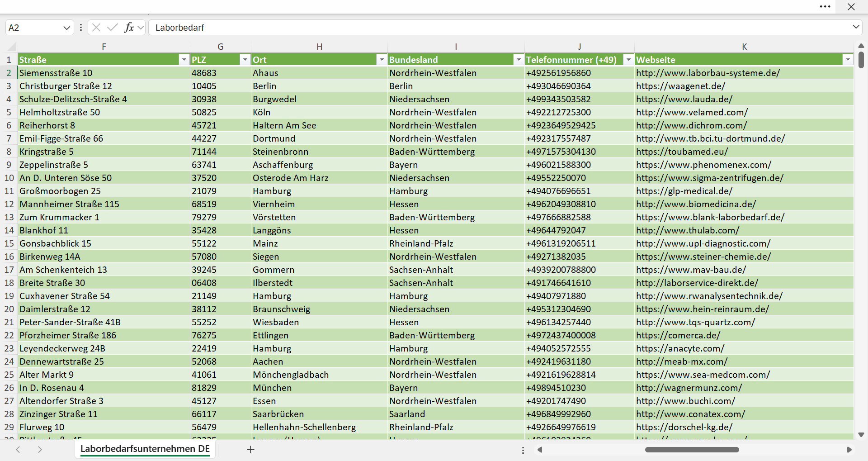The width and height of the screenshot is (868, 461).
Task: Add a new sheet with plus icon
Action: coord(250,449)
